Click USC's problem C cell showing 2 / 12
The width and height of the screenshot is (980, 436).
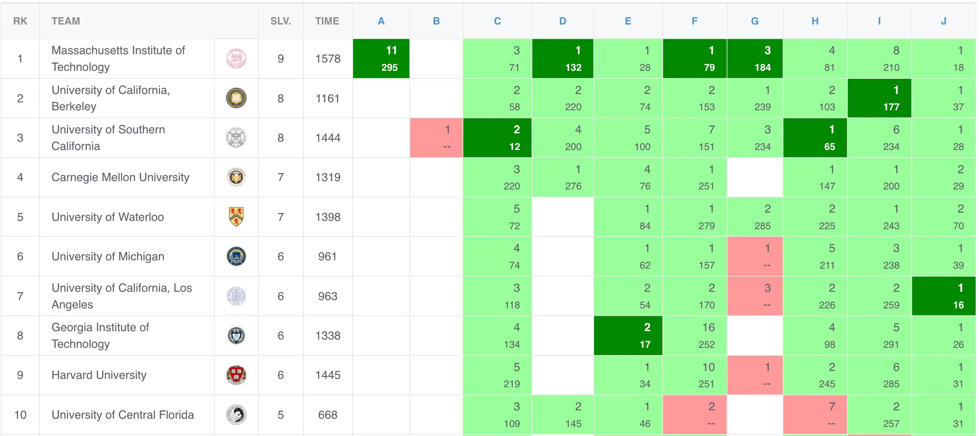(x=497, y=138)
